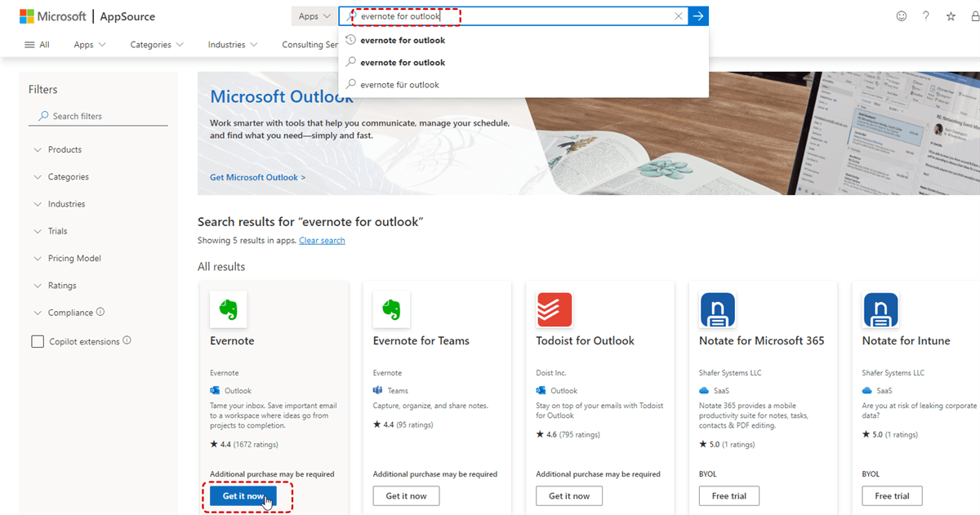
Task: Click the info icon next to Compliance
Action: pos(100,312)
